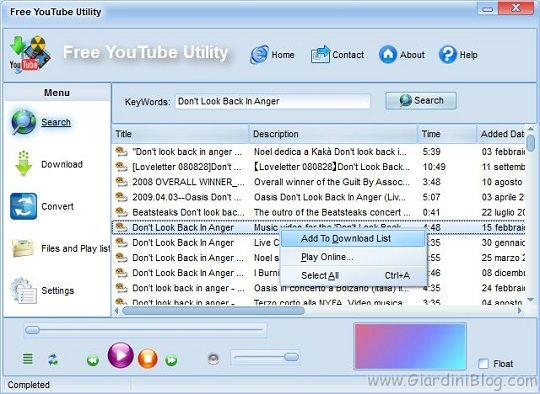
Task: Open the About house icon
Action: (x=388, y=55)
